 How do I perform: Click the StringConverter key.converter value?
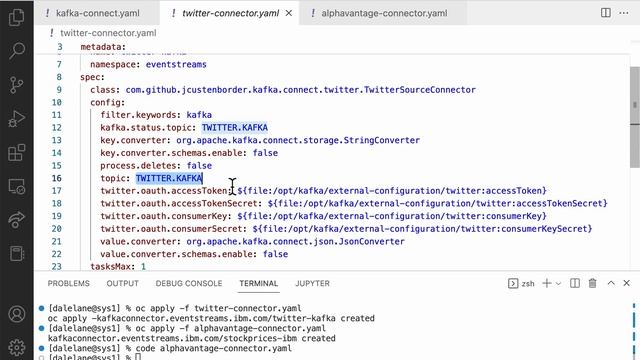298,140
